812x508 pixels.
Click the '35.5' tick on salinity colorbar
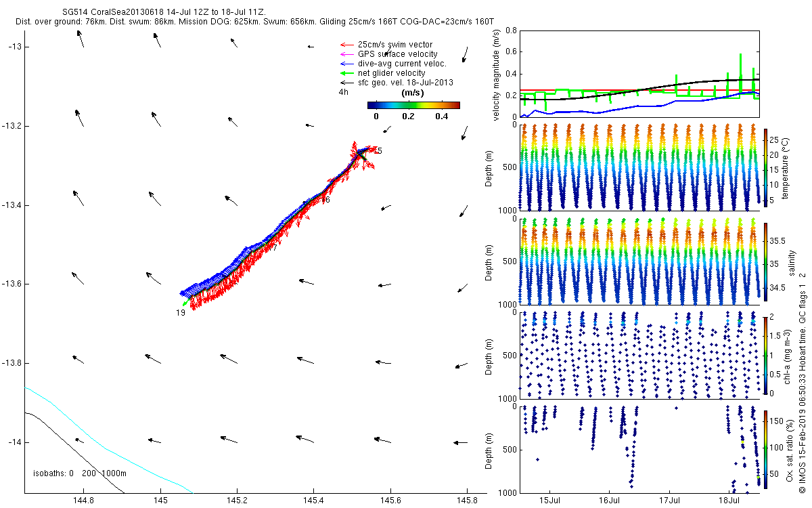click(x=776, y=241)
